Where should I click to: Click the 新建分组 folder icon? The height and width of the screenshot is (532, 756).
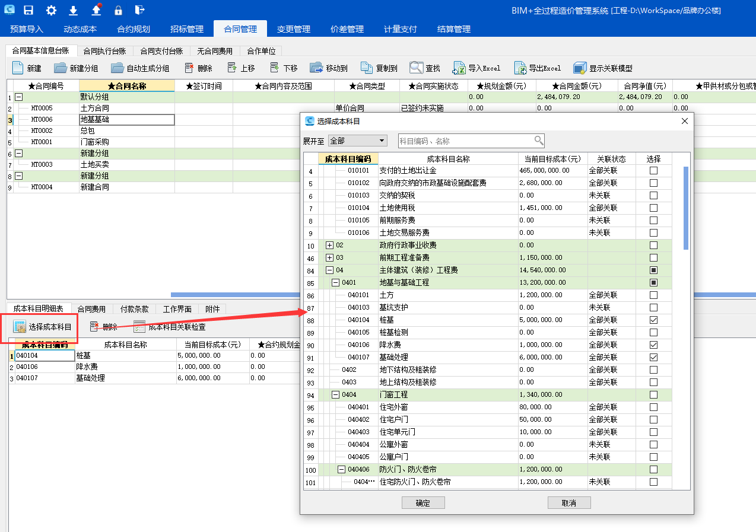point(61,68)
